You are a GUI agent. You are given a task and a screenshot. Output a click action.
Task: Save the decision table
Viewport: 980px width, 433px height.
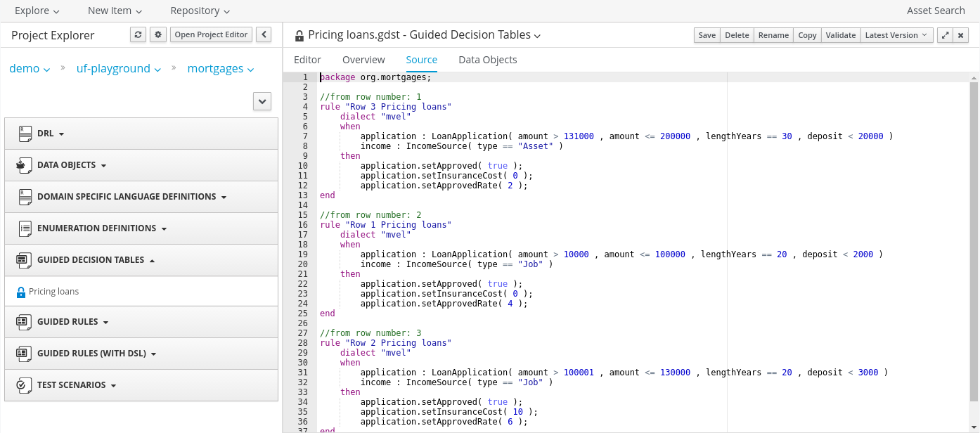click(707, 35)
